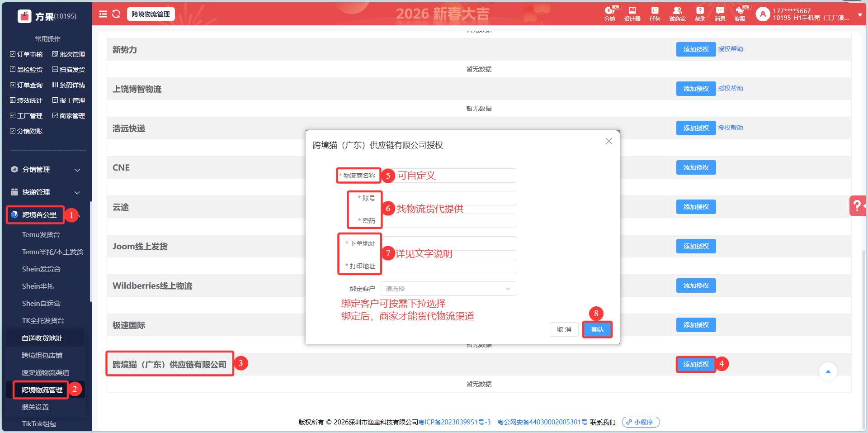Focus the 密码 input field
This screenshot has height=433, width=868.
[x=448, y=221]
